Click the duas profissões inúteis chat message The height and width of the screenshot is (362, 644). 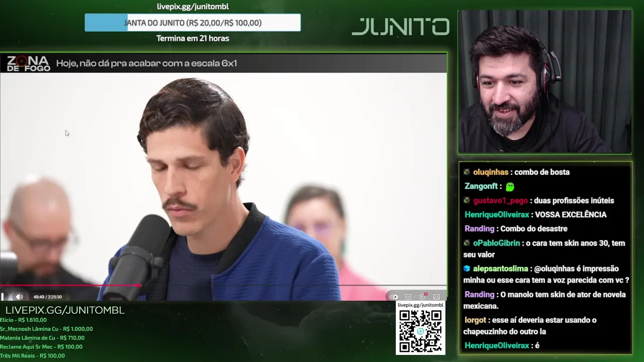[574, 201]
